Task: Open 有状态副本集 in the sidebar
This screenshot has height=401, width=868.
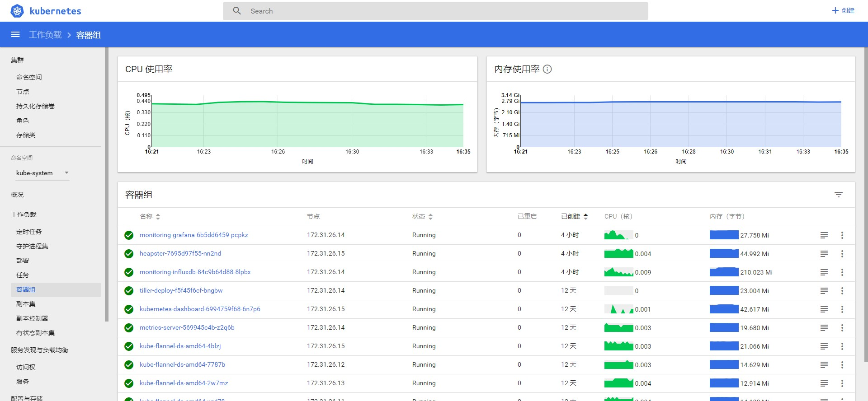Action: (x=35, y=333)
